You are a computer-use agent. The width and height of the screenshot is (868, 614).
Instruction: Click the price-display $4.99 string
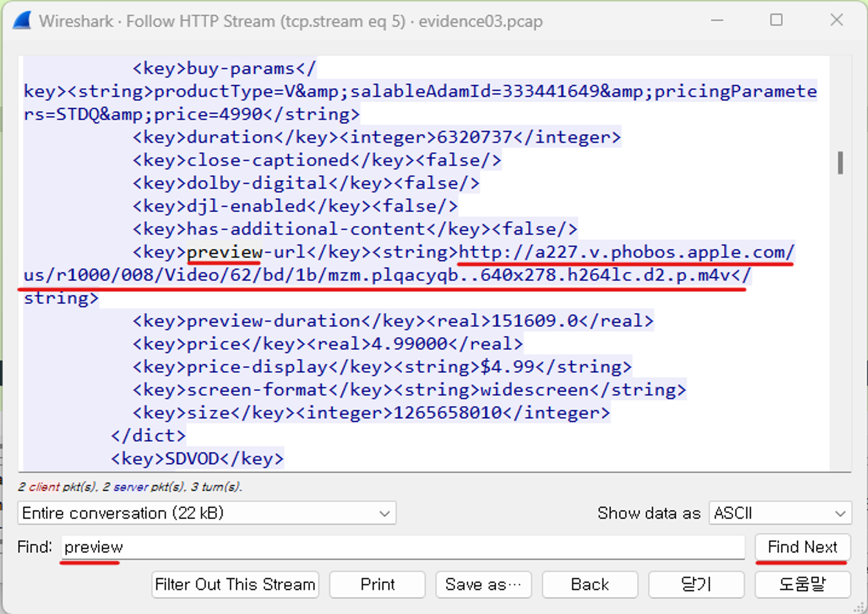click(x=507, y=367)
